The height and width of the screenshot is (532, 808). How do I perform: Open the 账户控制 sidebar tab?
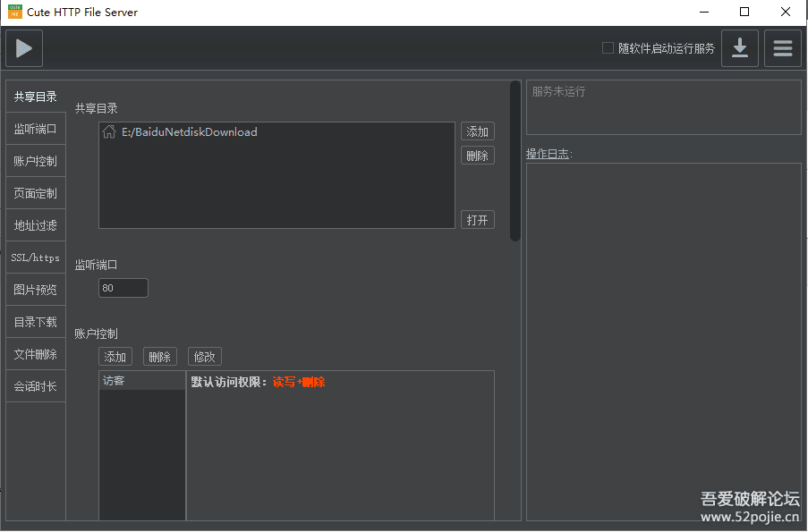(x=36, y=161)
